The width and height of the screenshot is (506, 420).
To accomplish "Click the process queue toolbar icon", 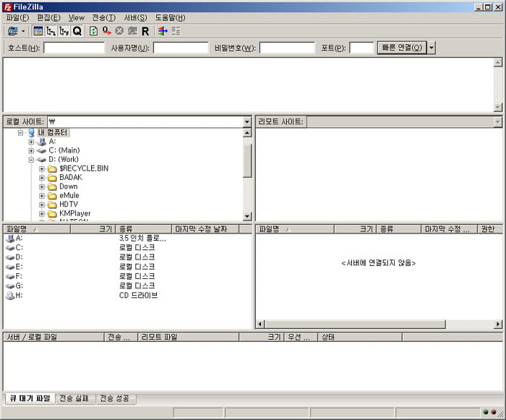I will pyautogui.click(x=106, y=31).
